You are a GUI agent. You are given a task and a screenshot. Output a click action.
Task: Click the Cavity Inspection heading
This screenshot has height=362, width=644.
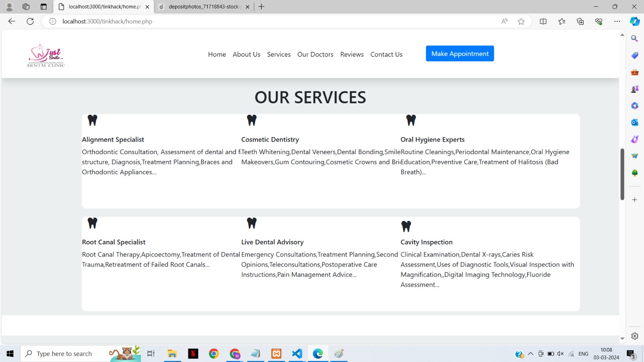pyautogui.click(x=427, y=242)
